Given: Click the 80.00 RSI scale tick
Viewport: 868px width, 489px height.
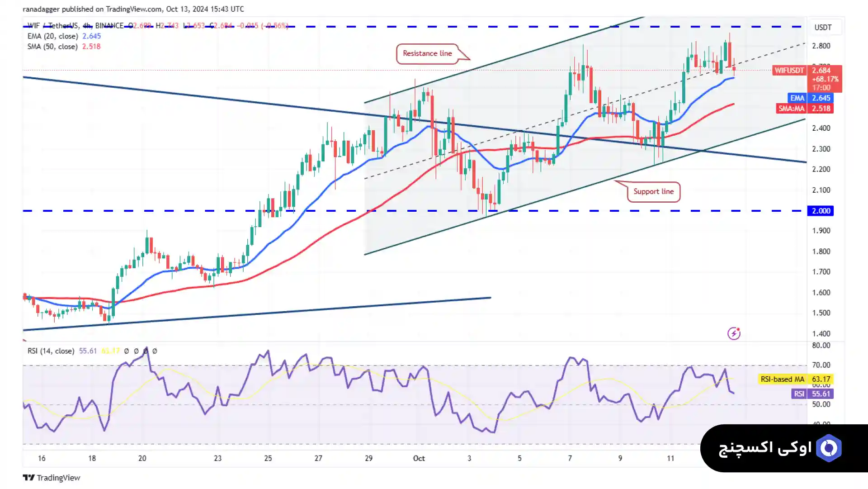Looking at the screenshot, I should point(821,346).
